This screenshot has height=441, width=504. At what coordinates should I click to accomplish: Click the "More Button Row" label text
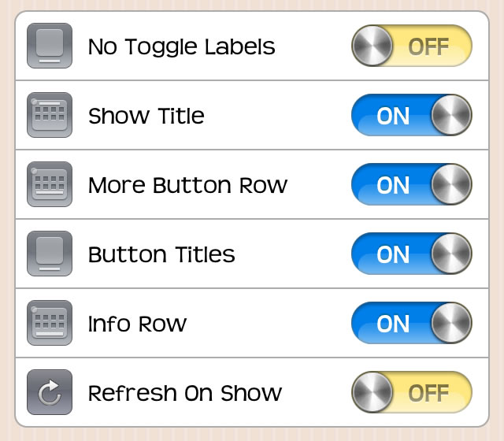click(187, 185)
